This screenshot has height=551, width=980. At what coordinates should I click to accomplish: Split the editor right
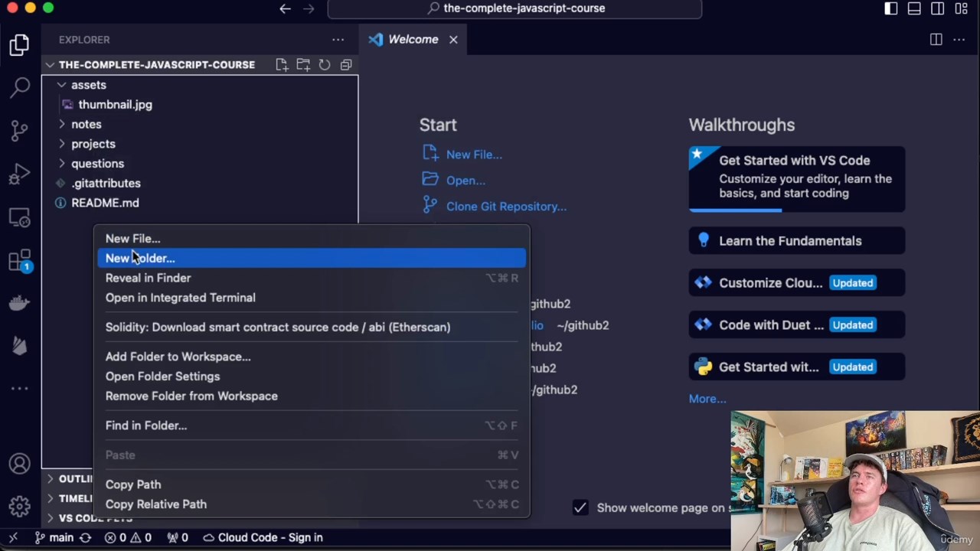pyautogui.click(x=936, y=40)
